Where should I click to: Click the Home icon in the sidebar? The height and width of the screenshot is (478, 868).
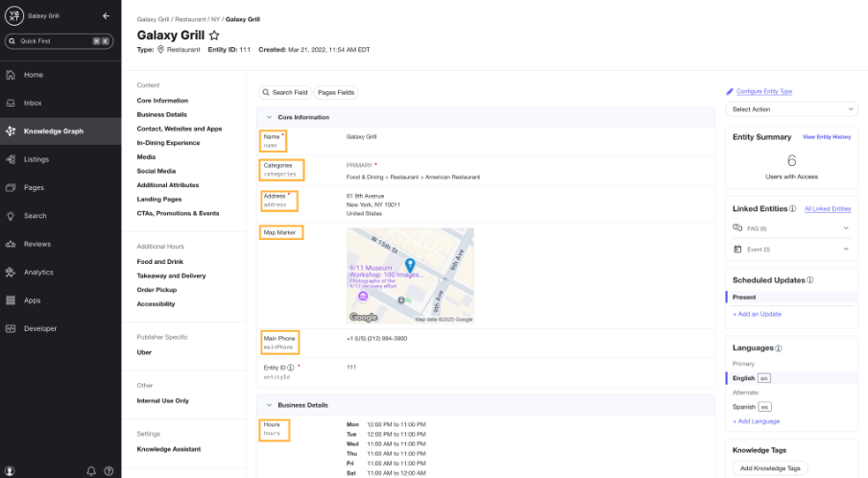(x=11, y=75)
